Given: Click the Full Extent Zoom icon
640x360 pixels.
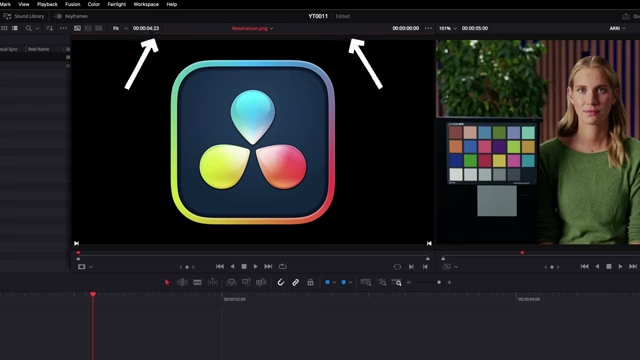Looking at the screenshot, I should [x=366, y=282].
